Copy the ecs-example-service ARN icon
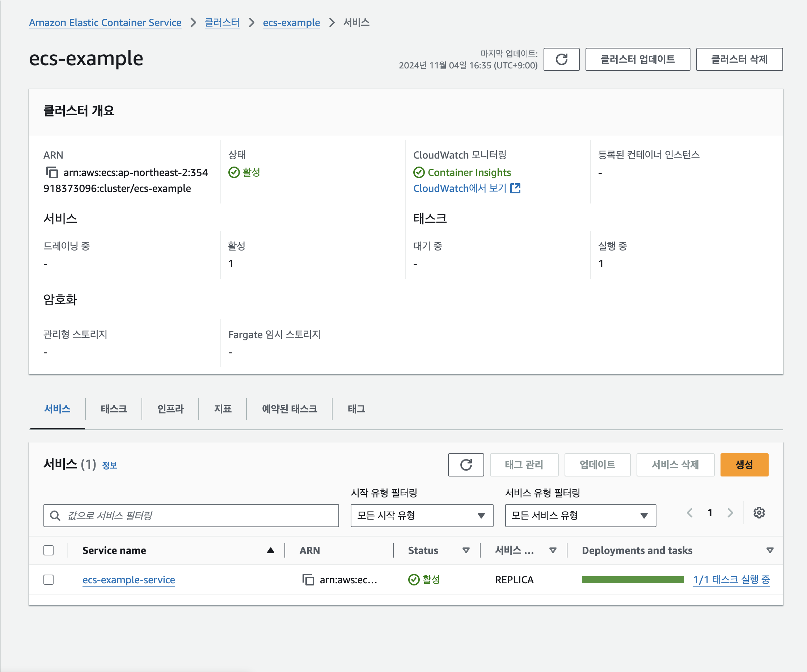The width and height of the screenshot is (807, 672). (x=308, y=580)
